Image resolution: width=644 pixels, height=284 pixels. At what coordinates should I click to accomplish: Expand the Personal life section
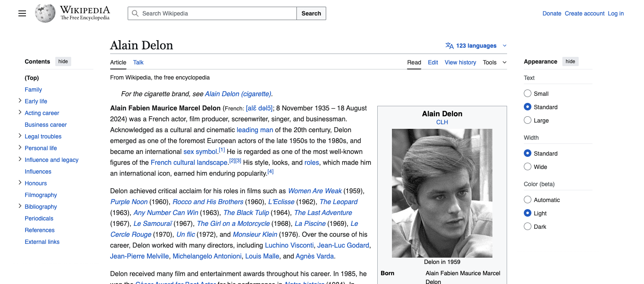tap(20, 147)
